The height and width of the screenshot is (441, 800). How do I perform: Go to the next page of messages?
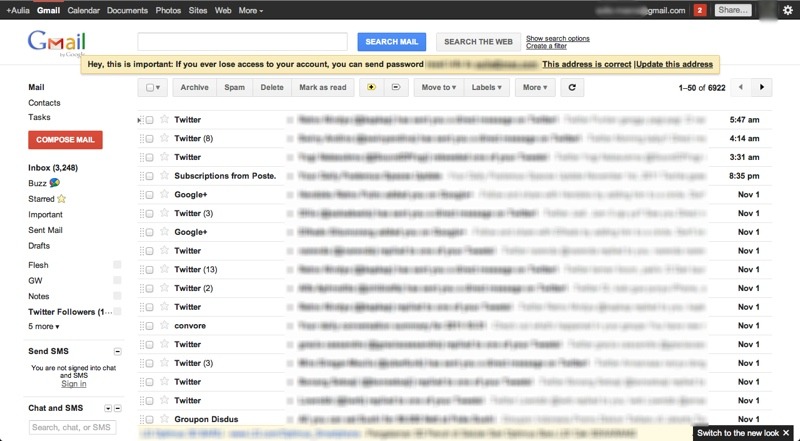(762, 88)
